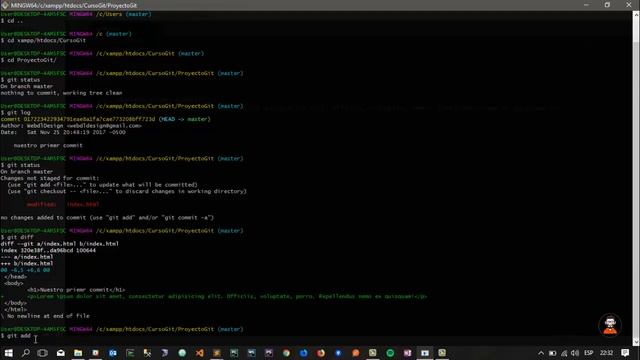Open File Explorer from the taskbar

78,353
